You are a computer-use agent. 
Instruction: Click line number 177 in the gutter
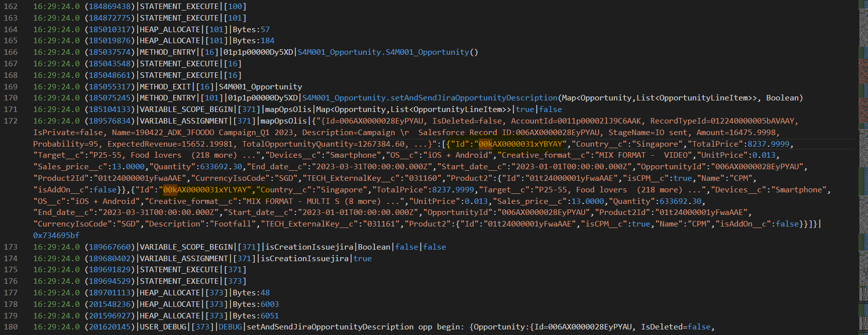point(11,293)
